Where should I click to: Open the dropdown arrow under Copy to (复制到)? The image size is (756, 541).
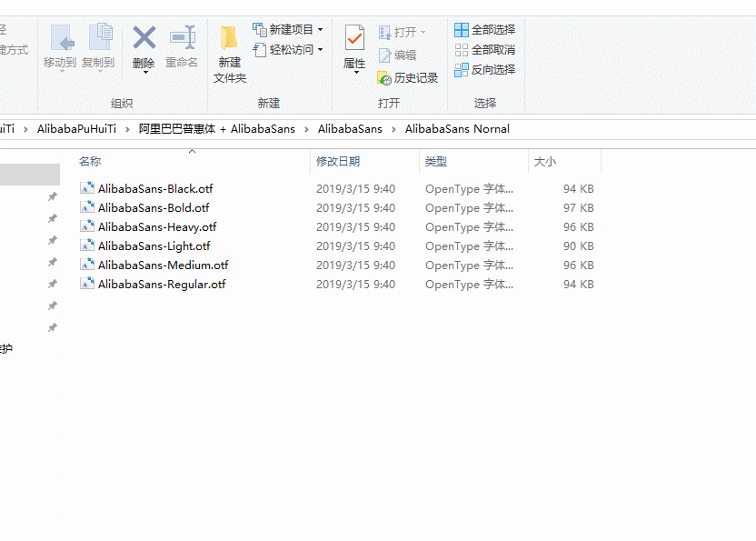100,72
